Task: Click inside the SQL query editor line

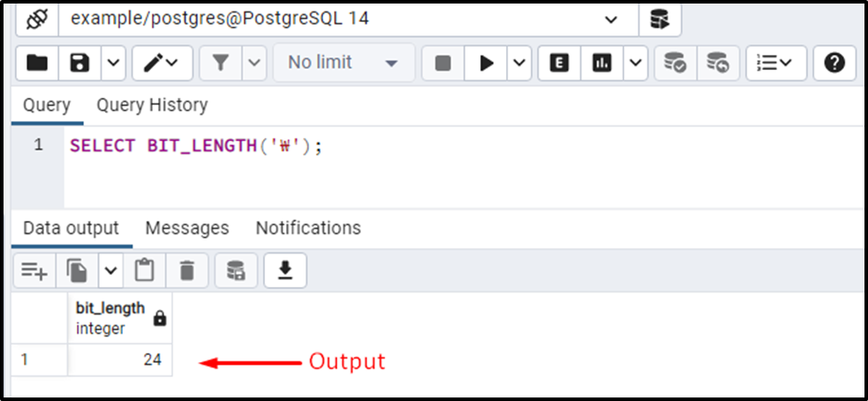Action: coord(465,146)
